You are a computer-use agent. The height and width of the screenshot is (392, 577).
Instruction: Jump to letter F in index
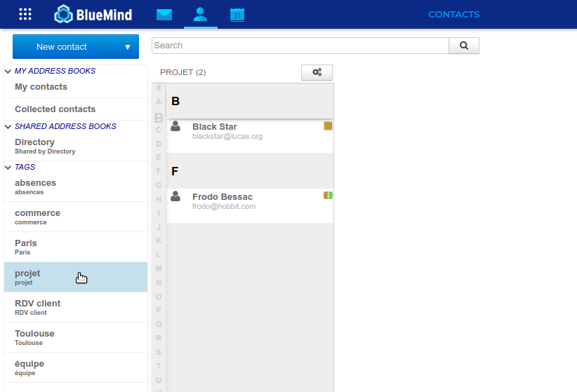(159, 171)
